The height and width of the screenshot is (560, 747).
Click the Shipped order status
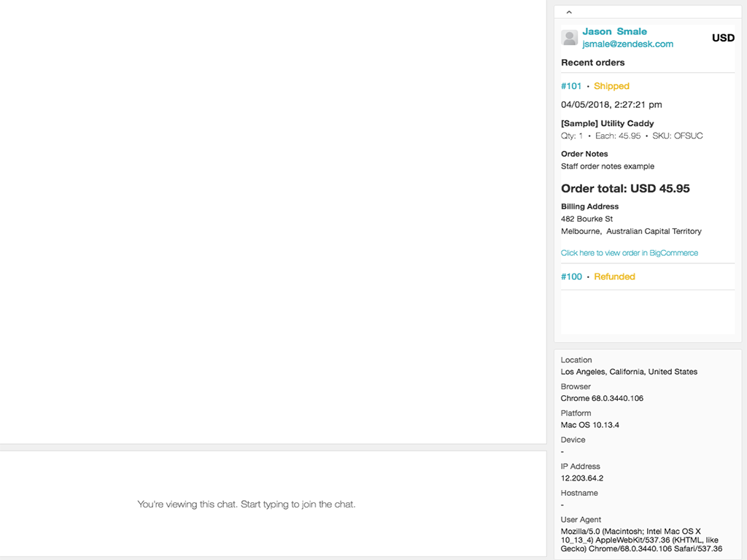611,86
